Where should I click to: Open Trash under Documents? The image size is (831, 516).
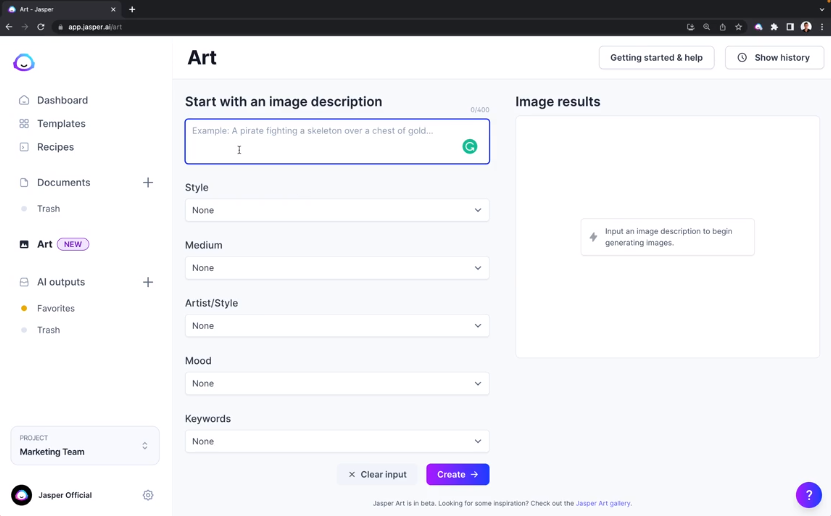pyautogui.click(x=48, y=209)
